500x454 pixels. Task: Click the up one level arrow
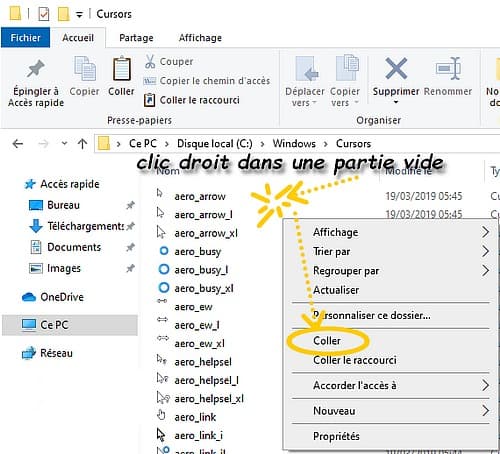pos(82,144)
